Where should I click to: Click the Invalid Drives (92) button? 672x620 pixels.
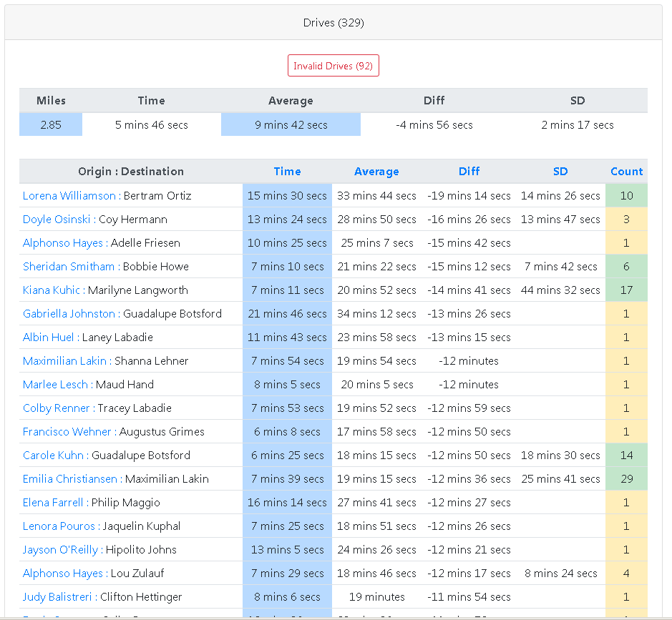(x=333, y=66)
